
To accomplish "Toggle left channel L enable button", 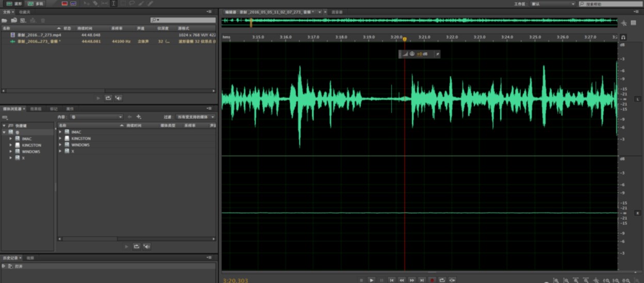I will coord(637,99).
